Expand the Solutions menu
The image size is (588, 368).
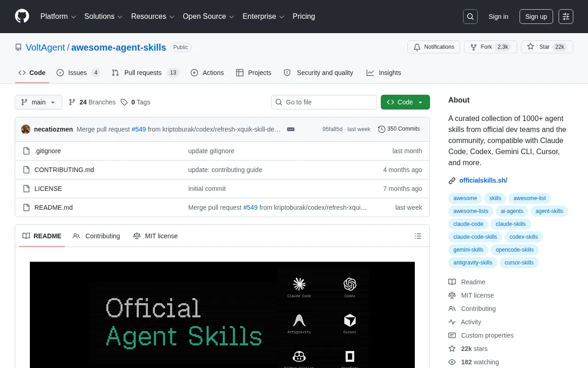point(103,17)
